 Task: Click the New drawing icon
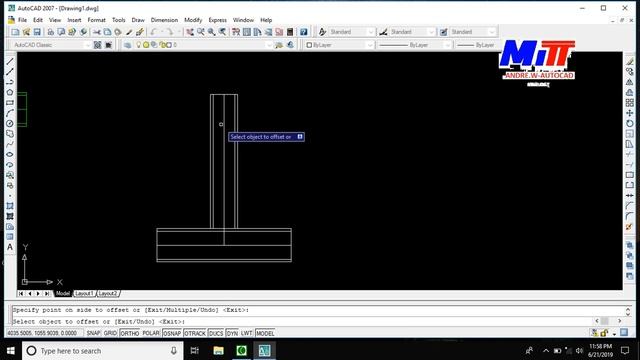pyautogui.click(x=16, y=32)
